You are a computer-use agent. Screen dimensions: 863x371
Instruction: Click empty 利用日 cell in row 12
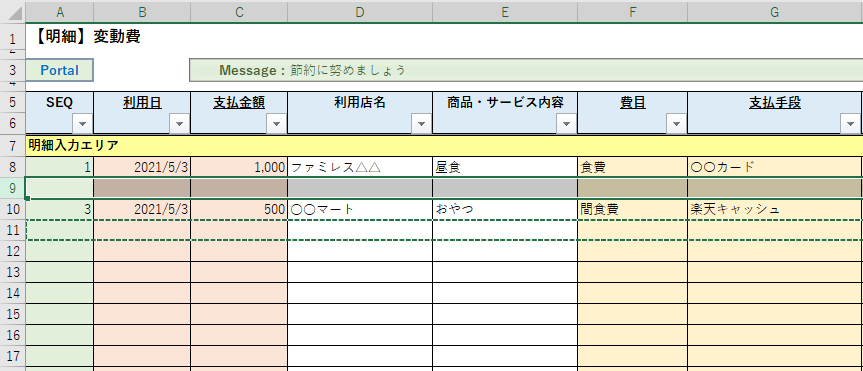(142, 251)
